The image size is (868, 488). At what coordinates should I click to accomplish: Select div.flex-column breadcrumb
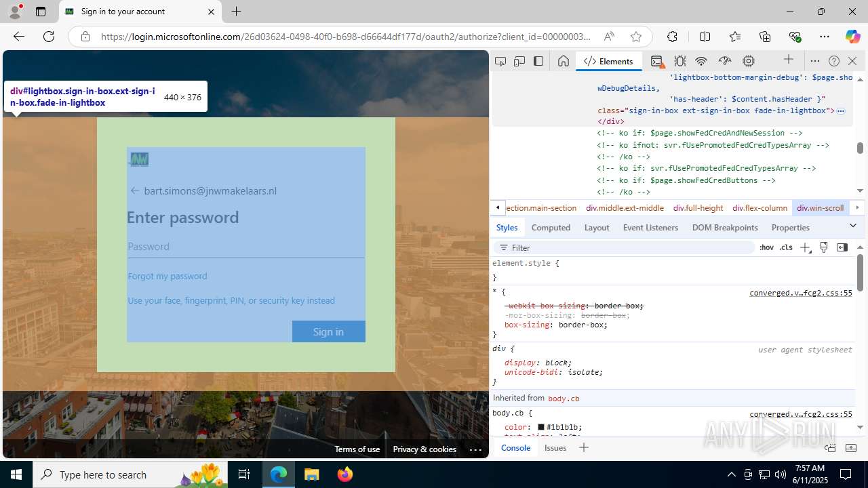tap(760, 208)
